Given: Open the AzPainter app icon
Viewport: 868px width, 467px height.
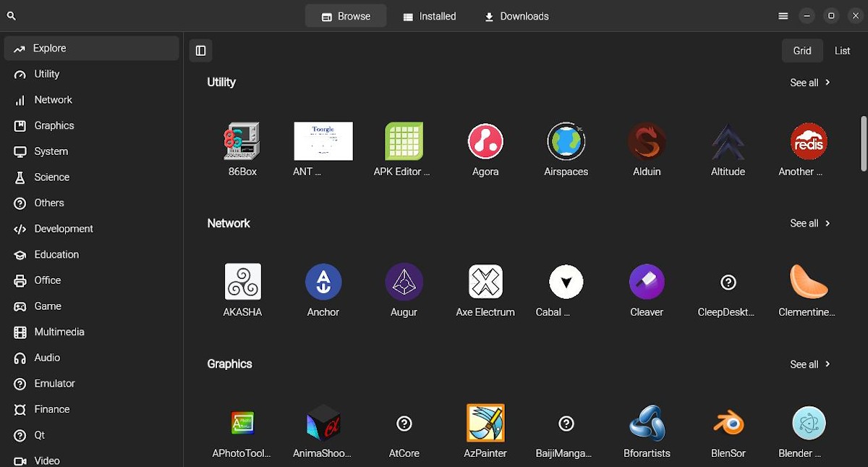Looking at the screenshot, I should [x=485, y=423].
